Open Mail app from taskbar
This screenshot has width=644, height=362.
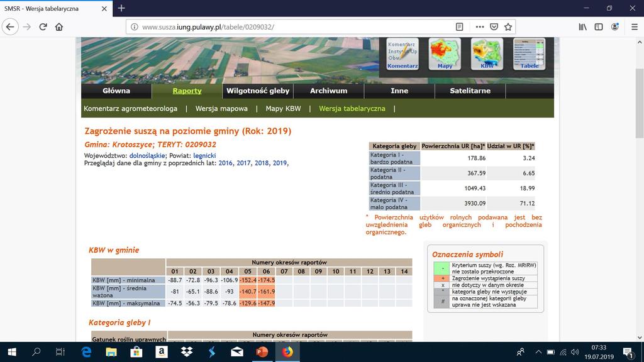coord(237,352)
